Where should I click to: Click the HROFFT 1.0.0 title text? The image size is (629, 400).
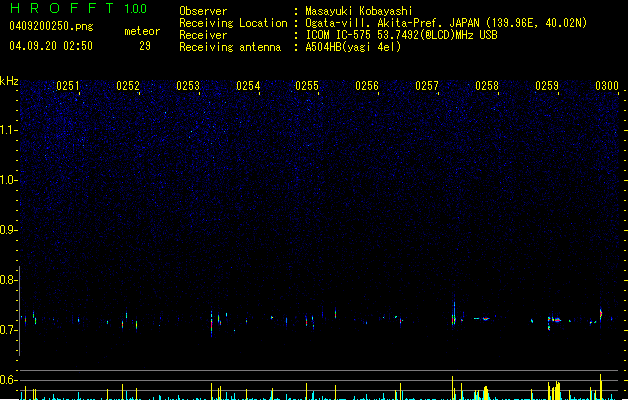78,8
